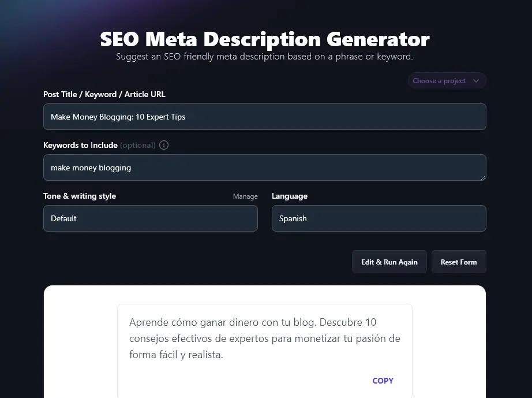Select the Post Title / Keyword / Article URL label
This screenshot has width=532, height=398.
(104, 94)
